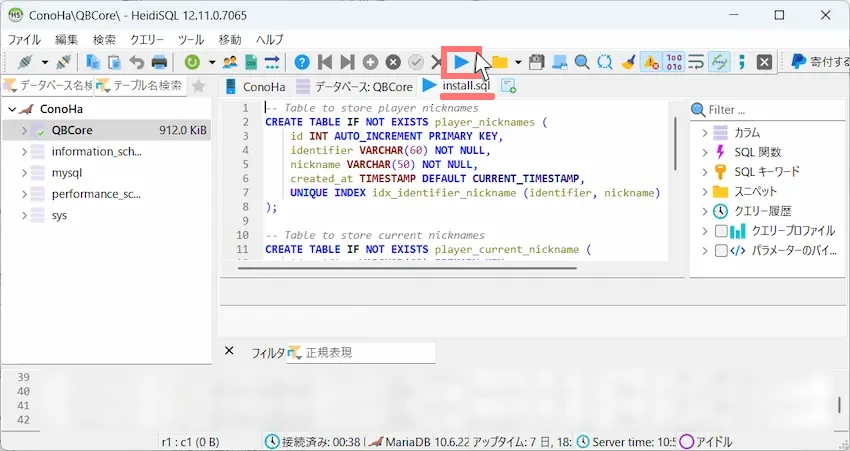Click the Print icon
Viewport: 850px width, 451px height.
[159, 62]
